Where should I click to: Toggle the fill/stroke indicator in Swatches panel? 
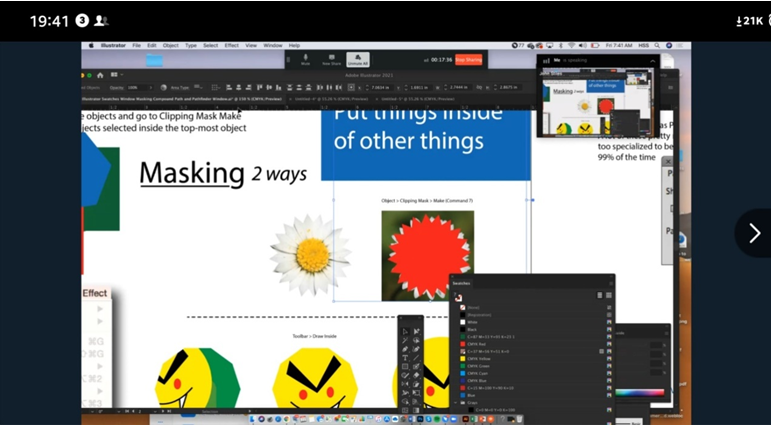click(x=460, y=296)
